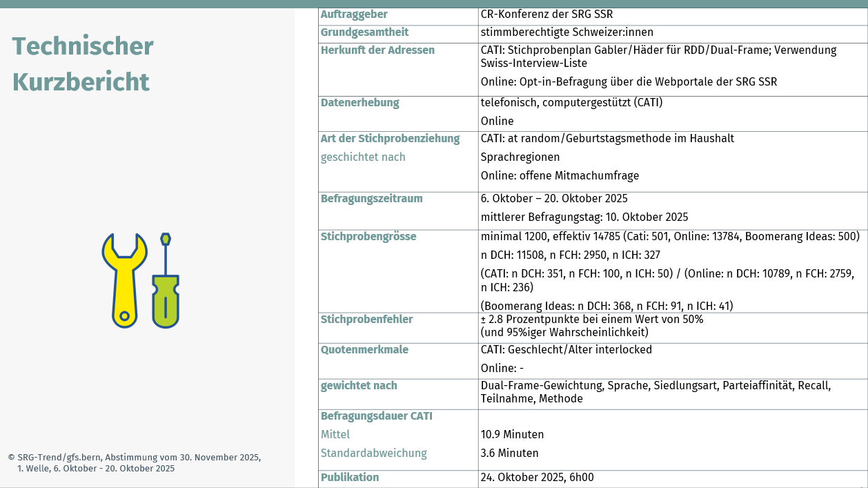This screenshot has width=868, height=488.
Task: Select the 'Quotenmerkmale' row label
Action: 364,350
